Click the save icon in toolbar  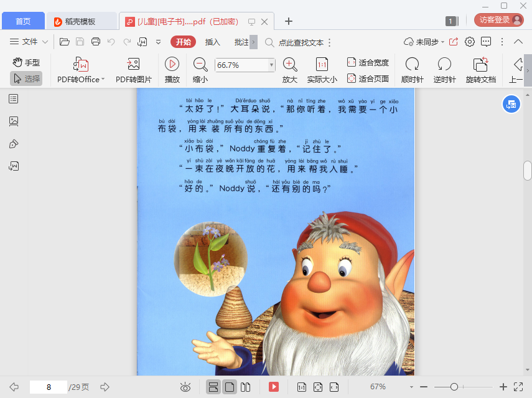[x=80, y=42]
